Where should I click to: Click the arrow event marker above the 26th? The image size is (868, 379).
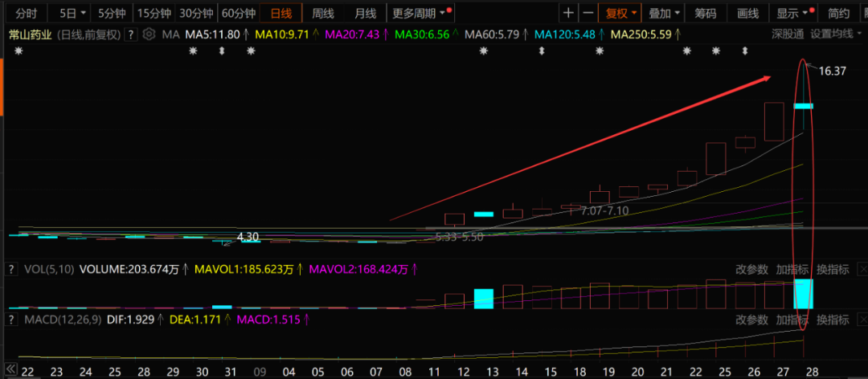745,51
